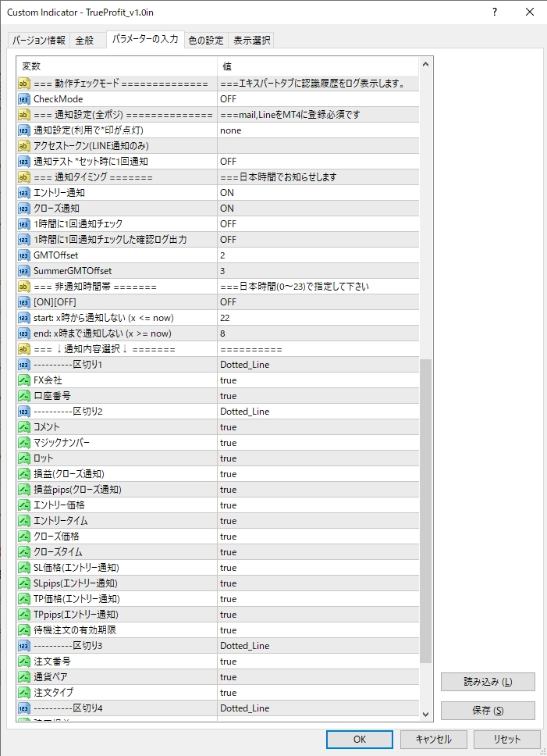Switch to the バージョン情報 tab
Screen dimensions: 547x756
(38, 41)
